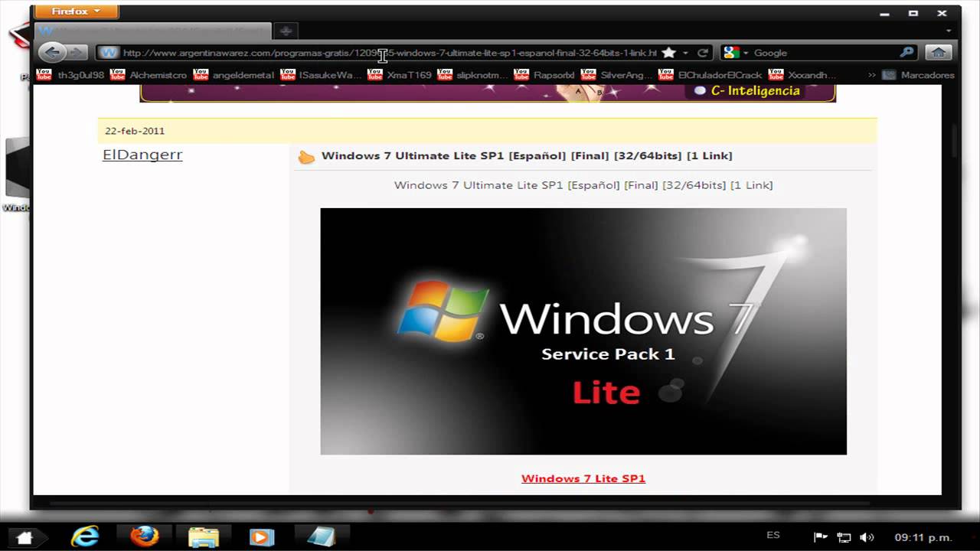Open the slipknotm... YouTube bookmark
This screenshot has height=551, width=980.
coord(472,75)
